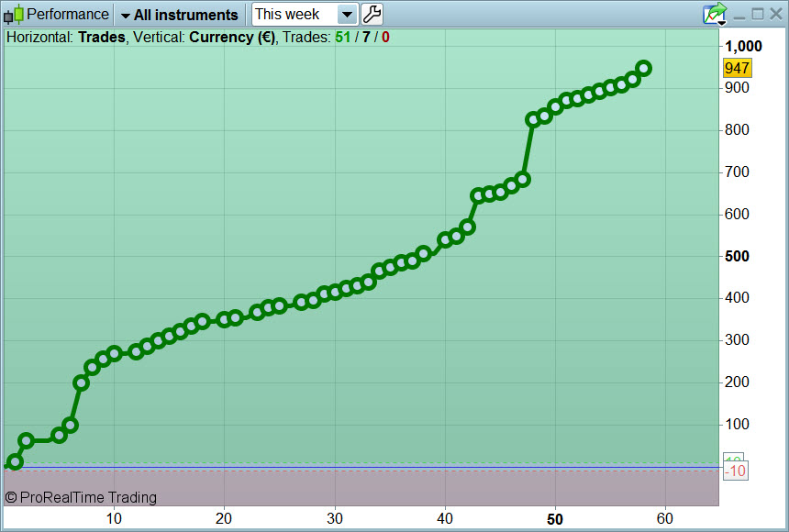Screen dimensions: 789x532
Task: Open the wrench settings button
Action: (x=372, y=14)
